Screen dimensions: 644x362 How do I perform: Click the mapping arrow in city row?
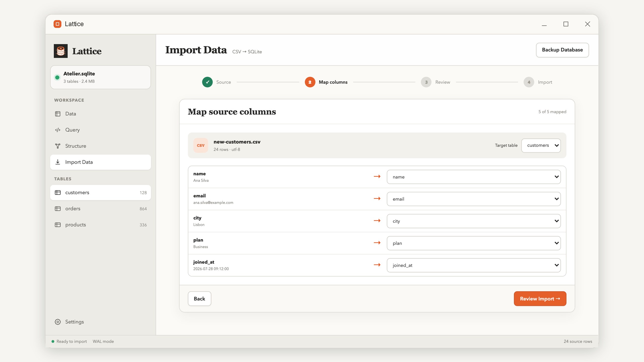377,221
